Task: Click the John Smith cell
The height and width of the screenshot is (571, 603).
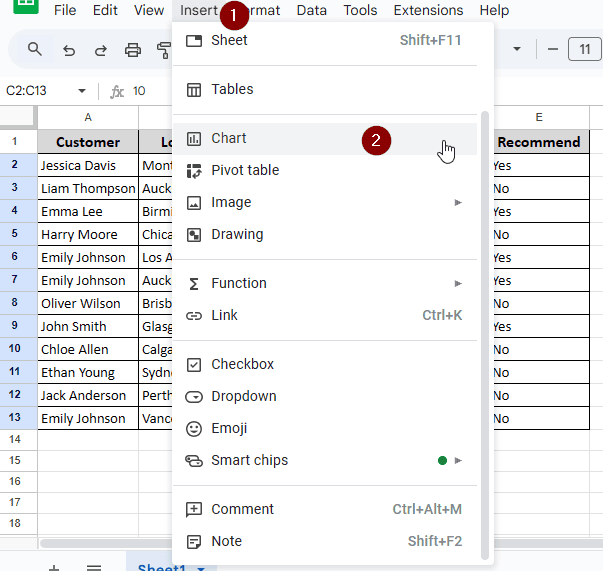Action: [88, 327]
